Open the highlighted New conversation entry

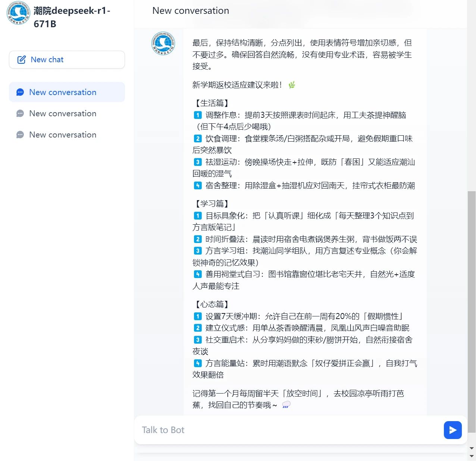(x=67, y=92)
